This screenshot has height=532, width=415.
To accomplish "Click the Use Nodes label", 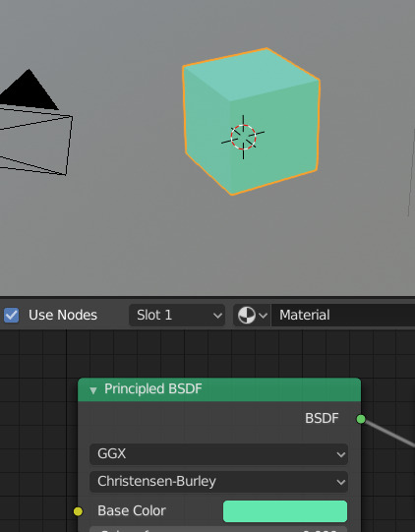I will click(x=63, y=316).
